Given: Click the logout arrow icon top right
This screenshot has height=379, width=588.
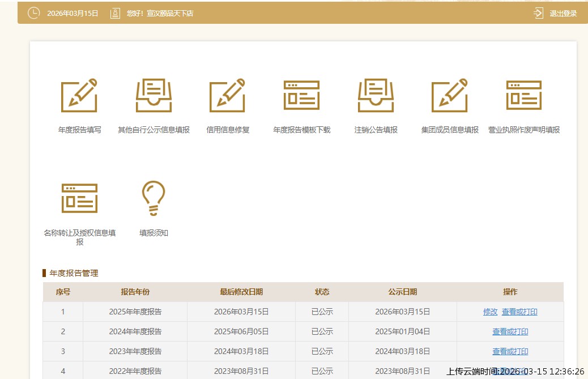Looking at the screenshot, I should 538,12.
